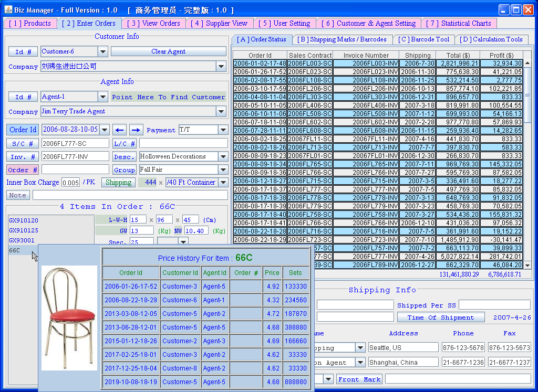Screen dimensions: 538x392
Task: Open the Agent-1 Id dropdown
Action: coord(103,97)
